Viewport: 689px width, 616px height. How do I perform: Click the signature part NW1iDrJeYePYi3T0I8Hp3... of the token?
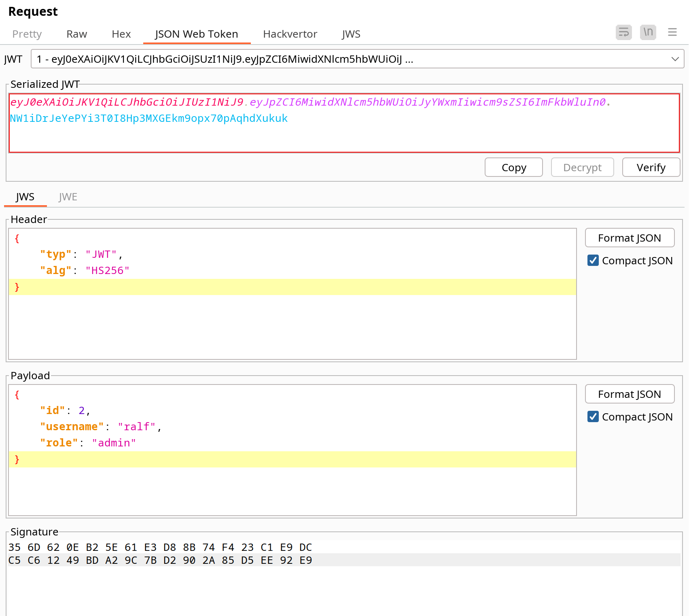click(x=149, y=118)
